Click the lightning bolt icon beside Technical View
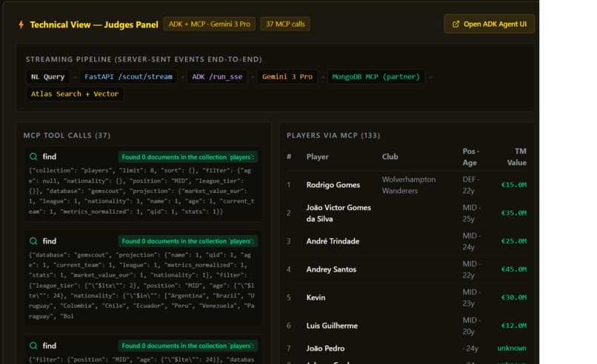The image size is (597, 364). coord(21,24)
